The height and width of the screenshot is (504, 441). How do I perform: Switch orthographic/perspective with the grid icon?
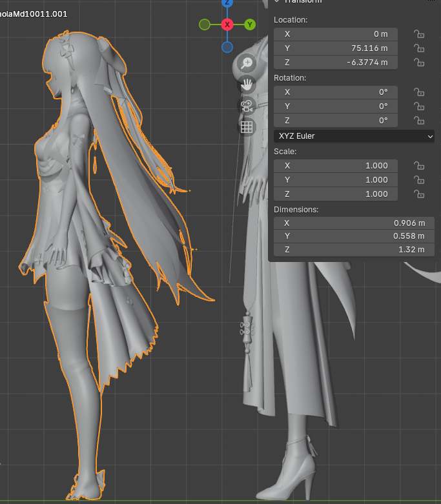[247, 127]
